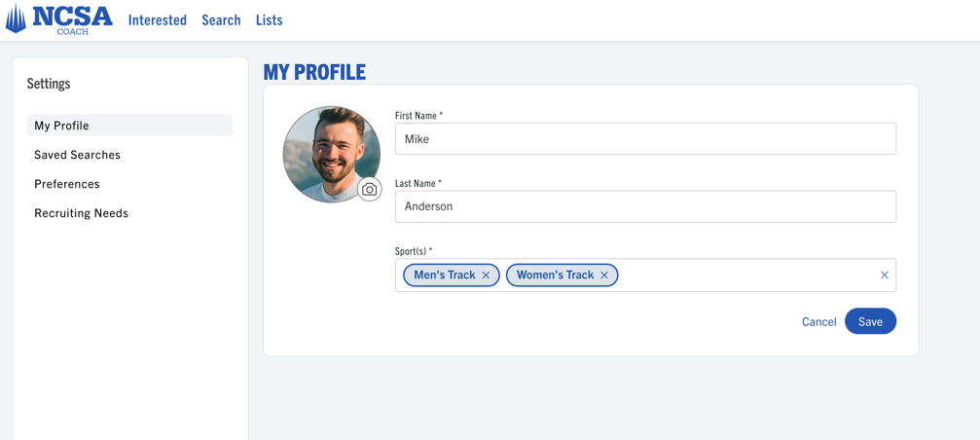Open Preferences in the sidebar

coord(67,184)
